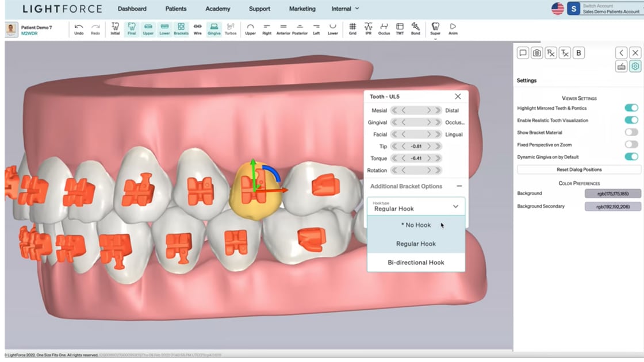Viewport: 644px width, 362px height.
Task: Click Reset Dialog Positions button
Action: [x=578, y=170]
